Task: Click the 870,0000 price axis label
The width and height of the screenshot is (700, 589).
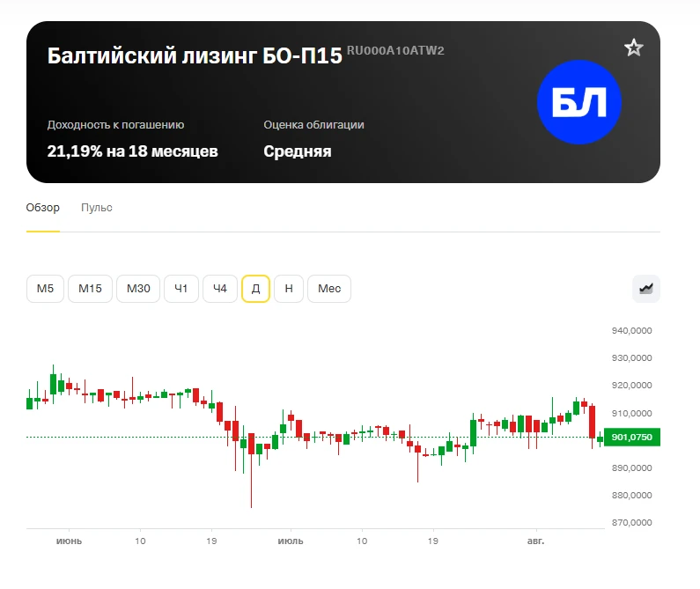Action: point(631,522)
